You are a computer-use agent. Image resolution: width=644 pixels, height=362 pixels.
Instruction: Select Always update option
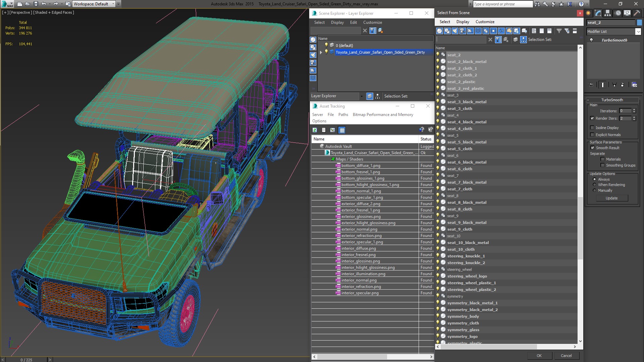[x=595, y=179]
